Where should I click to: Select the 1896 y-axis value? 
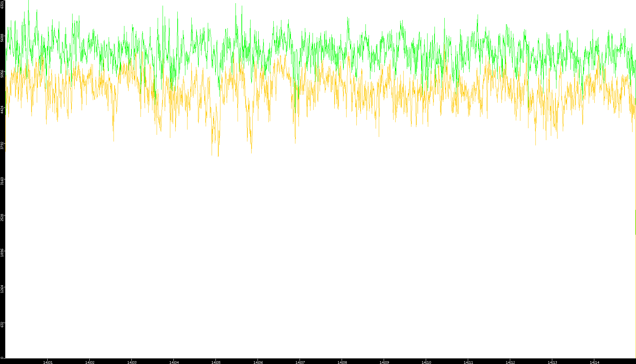2,253
